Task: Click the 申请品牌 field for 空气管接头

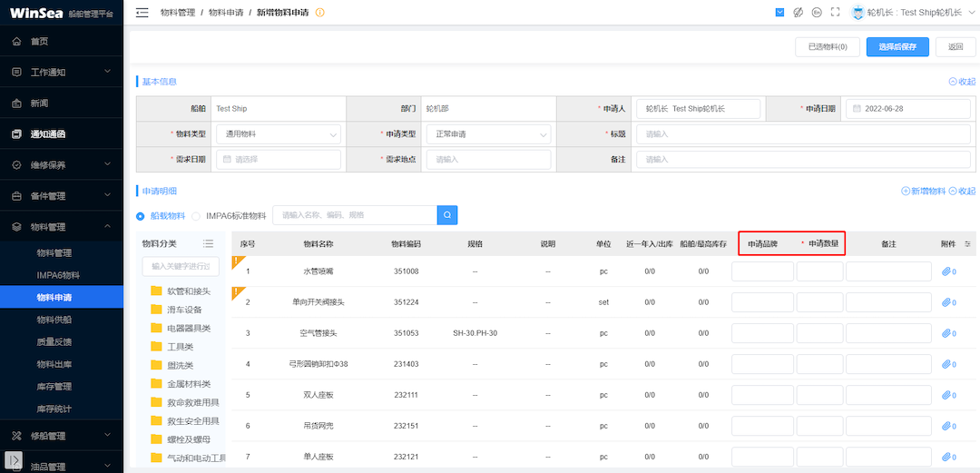Action: [x=762, y=333]
